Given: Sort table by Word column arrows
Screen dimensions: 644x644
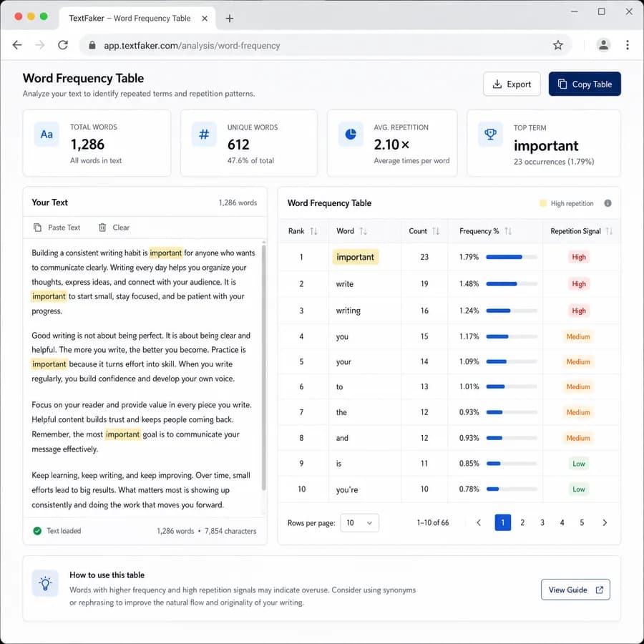Looking at the screenshot, I should [363, 231].
